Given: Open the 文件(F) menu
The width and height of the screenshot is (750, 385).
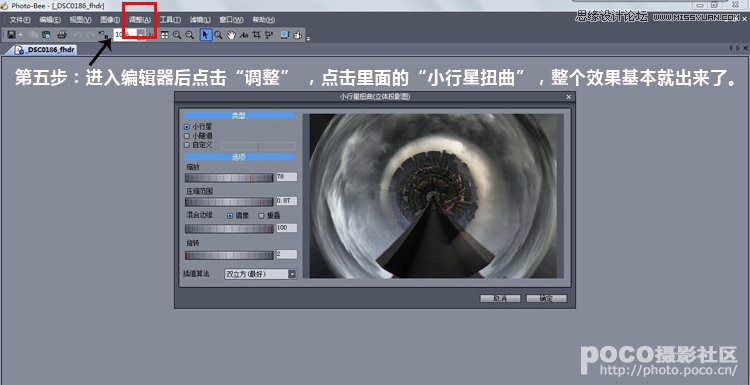Looking at the screenshot, I should click(x=20, y=20).
